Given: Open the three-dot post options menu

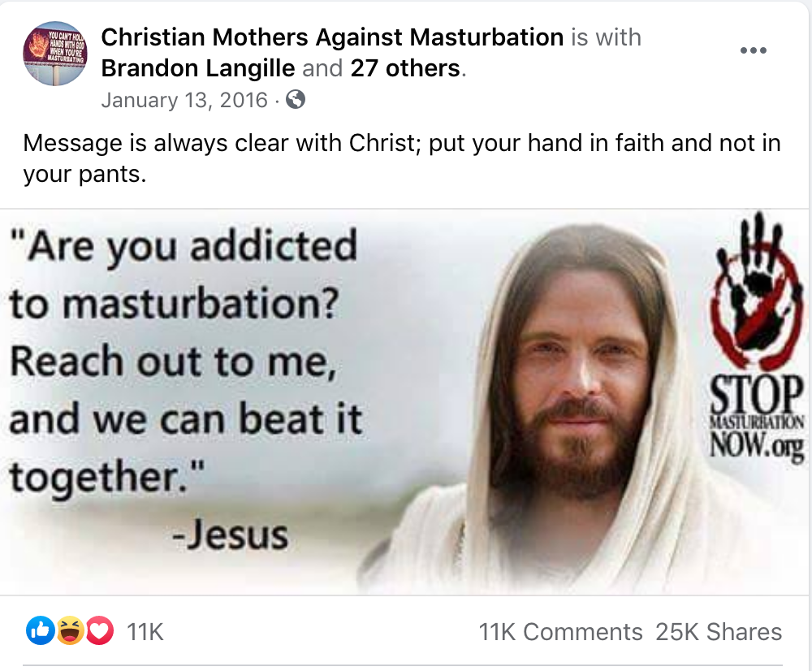Looking at the screenshot, I should coord(753,50).
